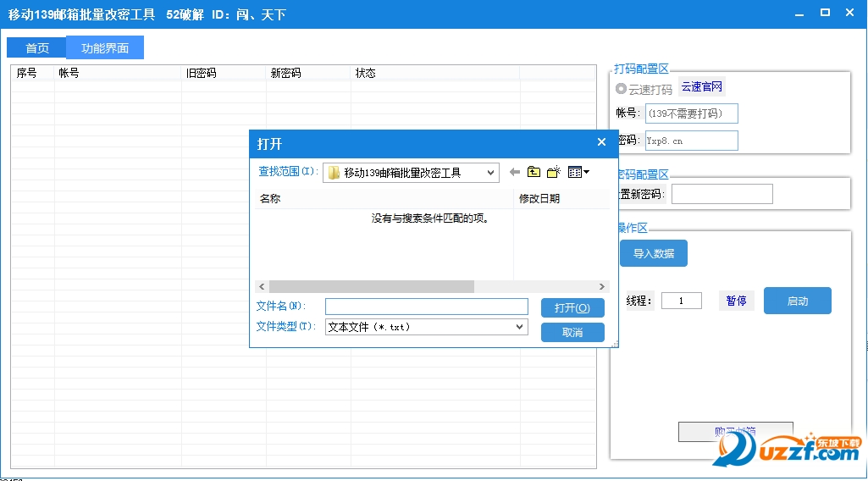This screenshot has height=481, width=868.
Task: Open the view menu icon in dialog
Action: click(x=578, y=173)
